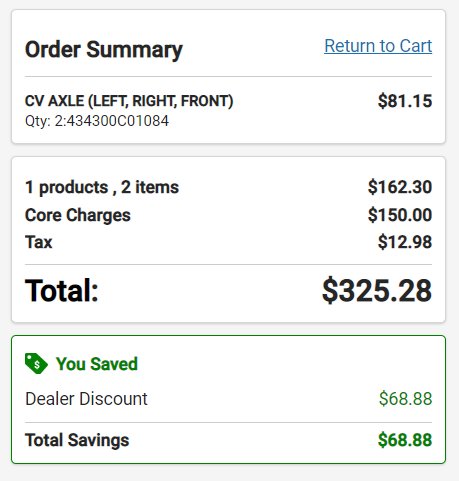Screen dimensions: 459x481
Task: Click the Return to Cart link
Action: (378, 46)
